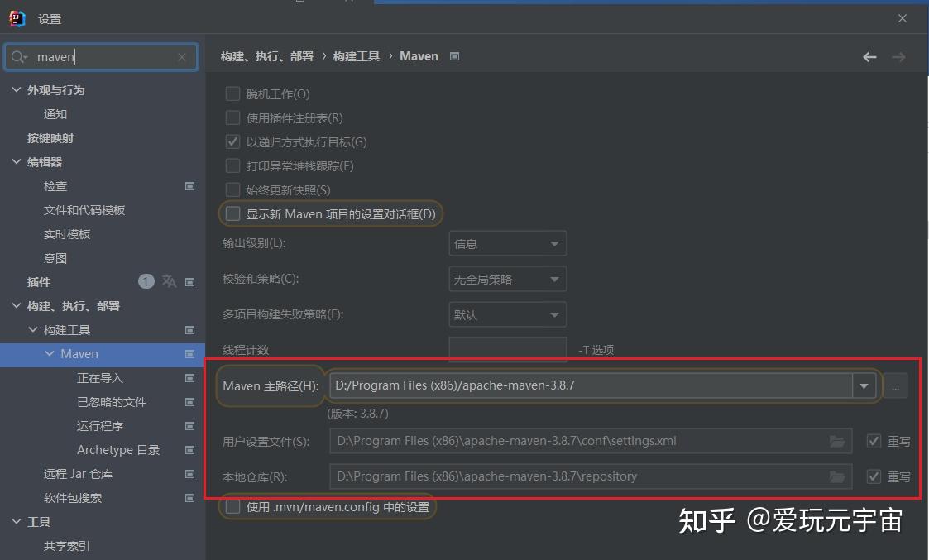Open 共享索引 settings page
This screenshot has height=560, width=929.
pos(67,546)
